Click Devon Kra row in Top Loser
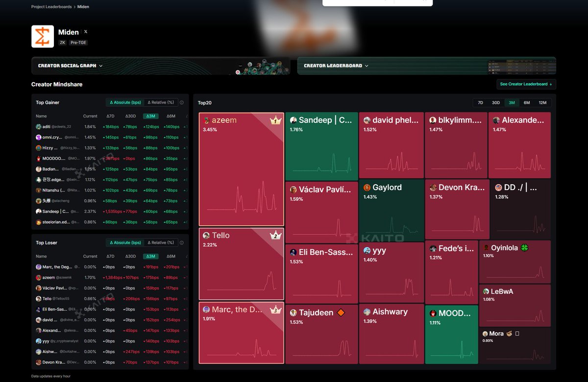 coord(110,362)
